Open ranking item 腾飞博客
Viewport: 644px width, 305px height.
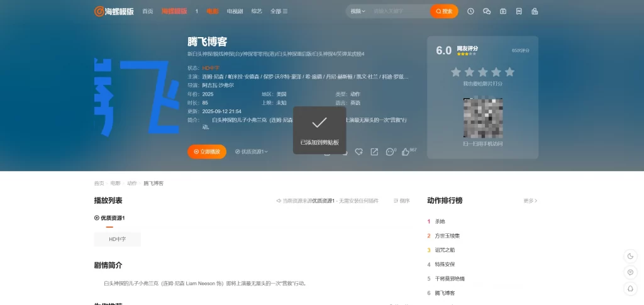point(445,293)
